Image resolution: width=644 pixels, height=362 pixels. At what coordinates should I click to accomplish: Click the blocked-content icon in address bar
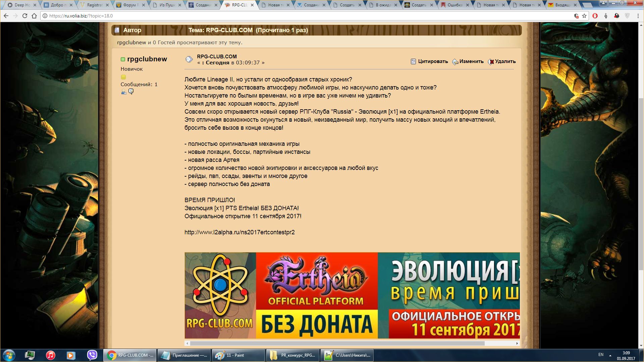(x=576, y=16)
